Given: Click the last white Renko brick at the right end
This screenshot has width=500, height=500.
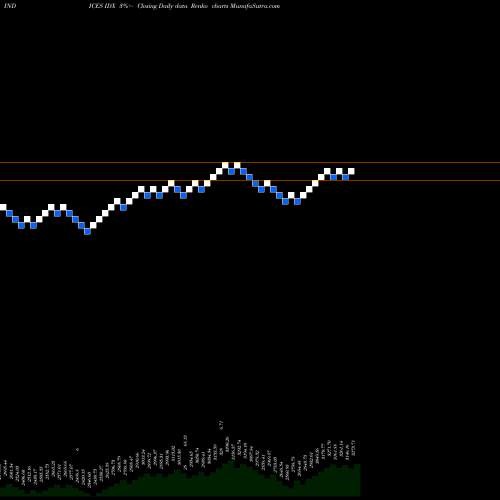Looking at the screenshot, I should point(351,171).
